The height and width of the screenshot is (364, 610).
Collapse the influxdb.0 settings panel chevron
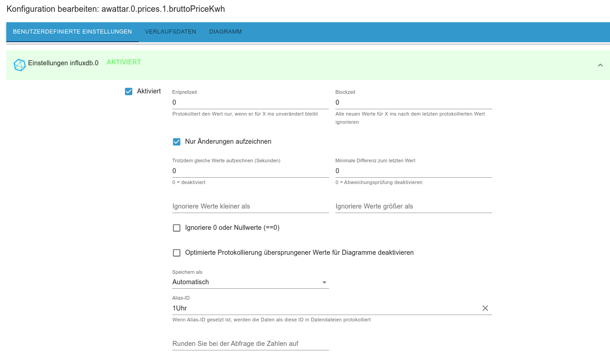600,65
